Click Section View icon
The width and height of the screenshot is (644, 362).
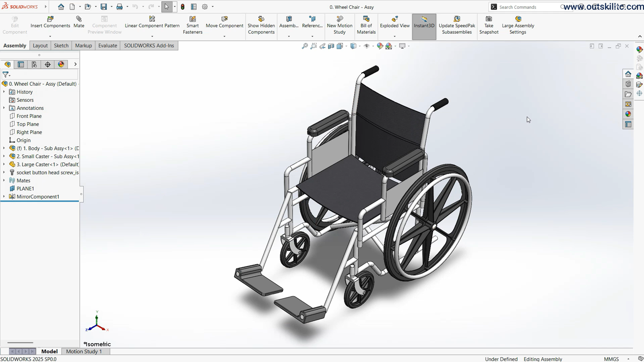(x=331, y=46)
